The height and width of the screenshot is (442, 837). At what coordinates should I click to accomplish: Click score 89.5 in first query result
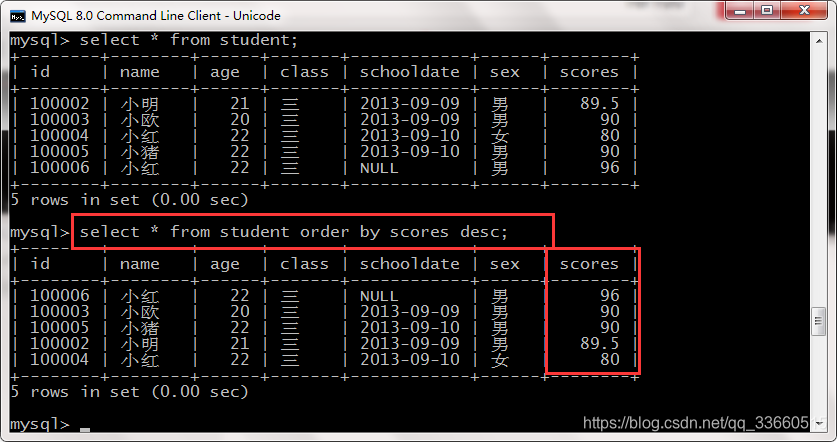(599, 103)
